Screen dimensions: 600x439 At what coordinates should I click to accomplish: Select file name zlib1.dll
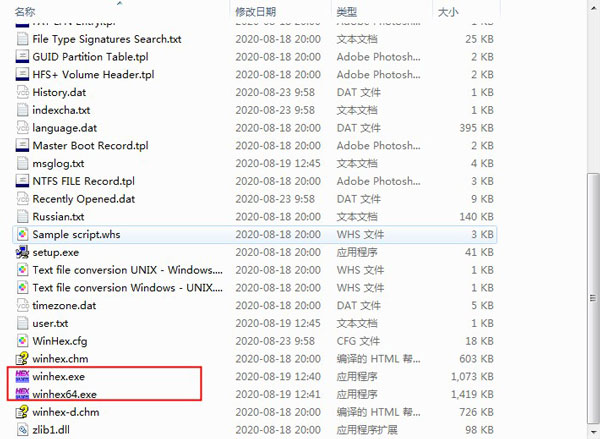[x=51, y=430]
